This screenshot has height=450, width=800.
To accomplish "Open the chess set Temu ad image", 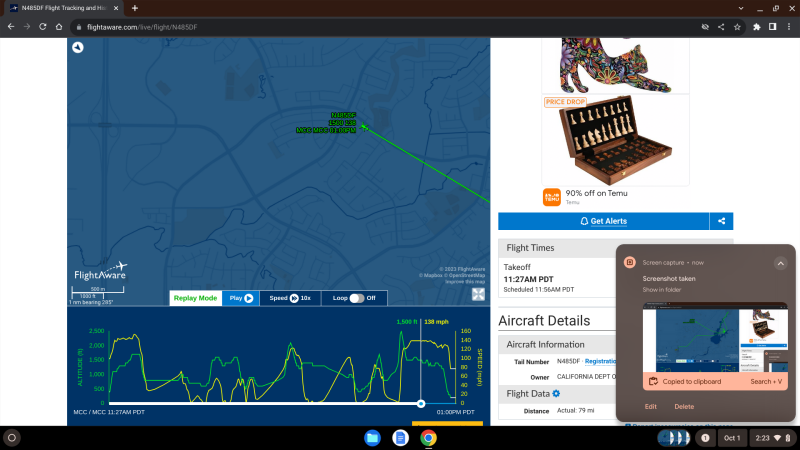I will point(615,140).
